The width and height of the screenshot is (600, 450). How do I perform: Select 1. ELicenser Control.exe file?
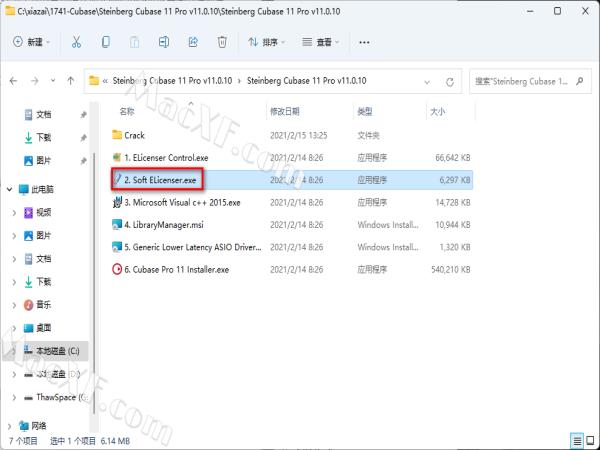point(292,157)
